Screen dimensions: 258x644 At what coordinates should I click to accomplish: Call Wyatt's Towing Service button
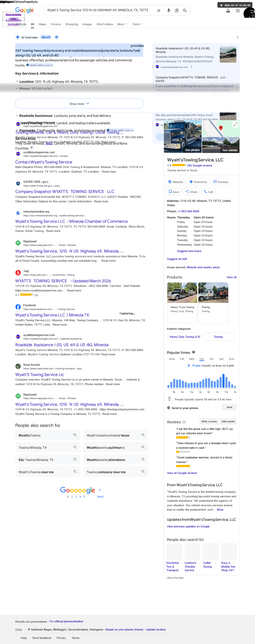(x=208, y=192)
